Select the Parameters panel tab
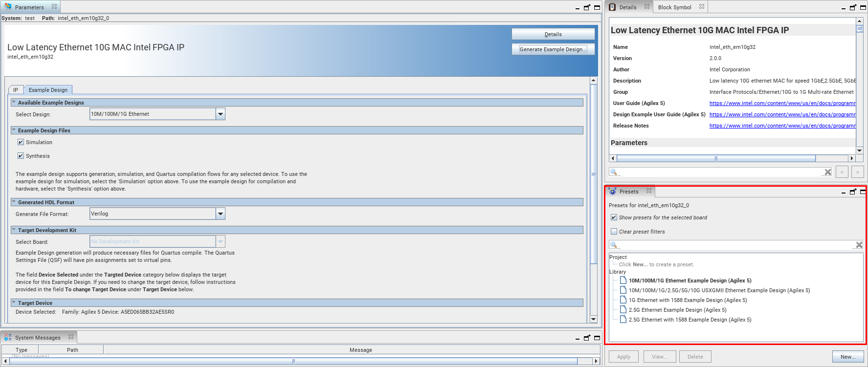This screenshot has width=868, height=367. 29,7
